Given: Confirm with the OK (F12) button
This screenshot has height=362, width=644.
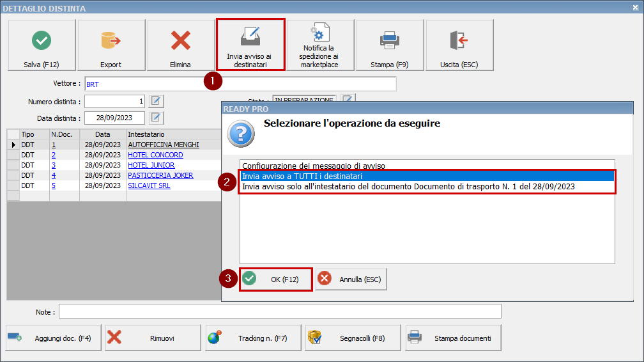Looking at the screenshot, I should tap(276, 279).
